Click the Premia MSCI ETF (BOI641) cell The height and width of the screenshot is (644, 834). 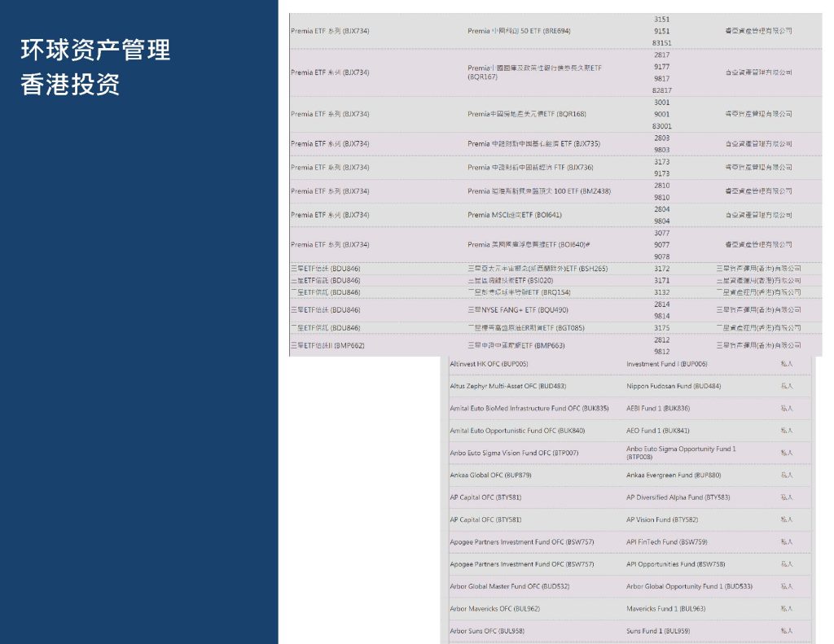(x=515, y=215)
